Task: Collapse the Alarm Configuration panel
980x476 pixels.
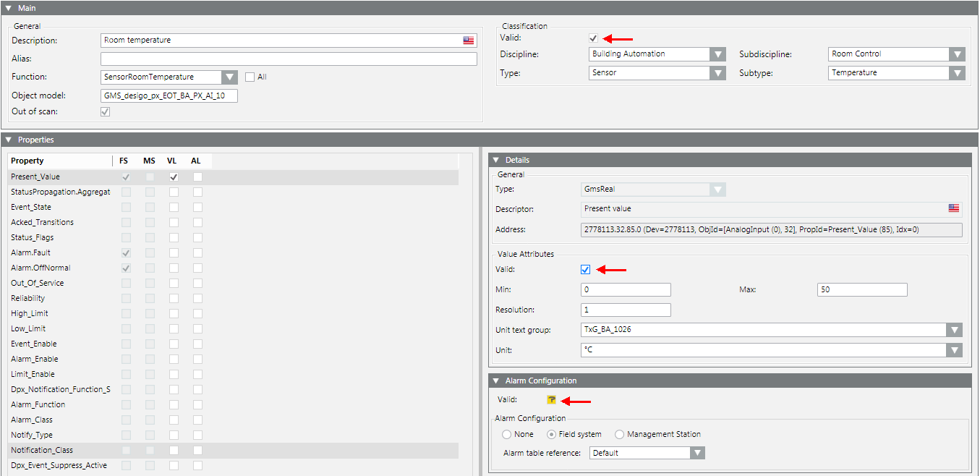Action: [x=495, y=381]
